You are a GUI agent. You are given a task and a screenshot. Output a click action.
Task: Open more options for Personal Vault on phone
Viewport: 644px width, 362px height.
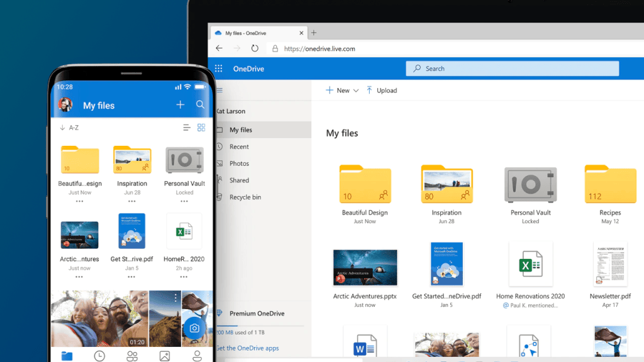(x=184, y=201)
